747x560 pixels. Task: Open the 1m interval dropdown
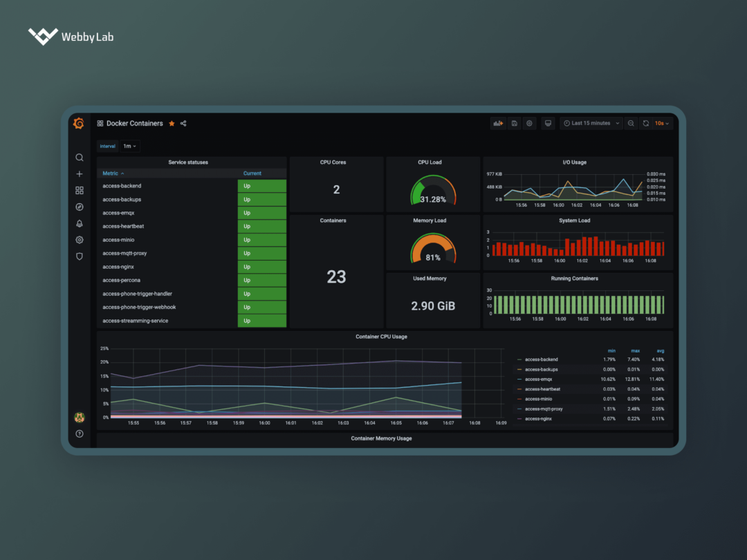[129, 146]
